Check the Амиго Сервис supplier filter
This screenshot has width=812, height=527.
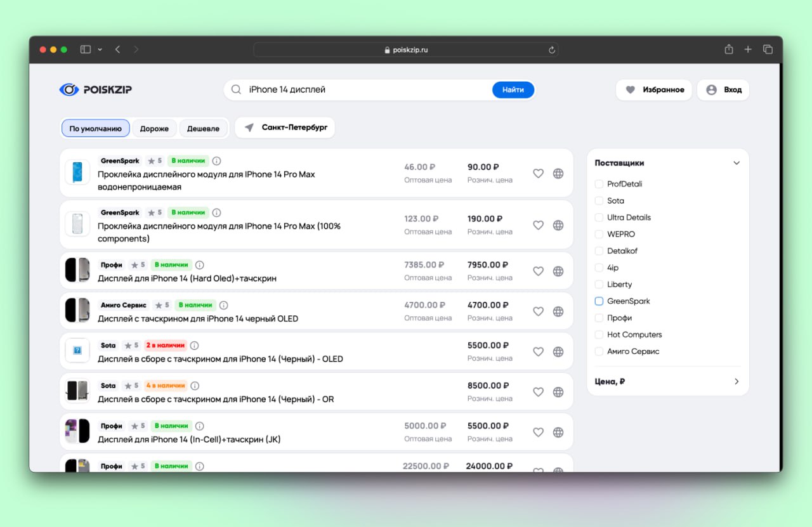(x=599, y=351)
